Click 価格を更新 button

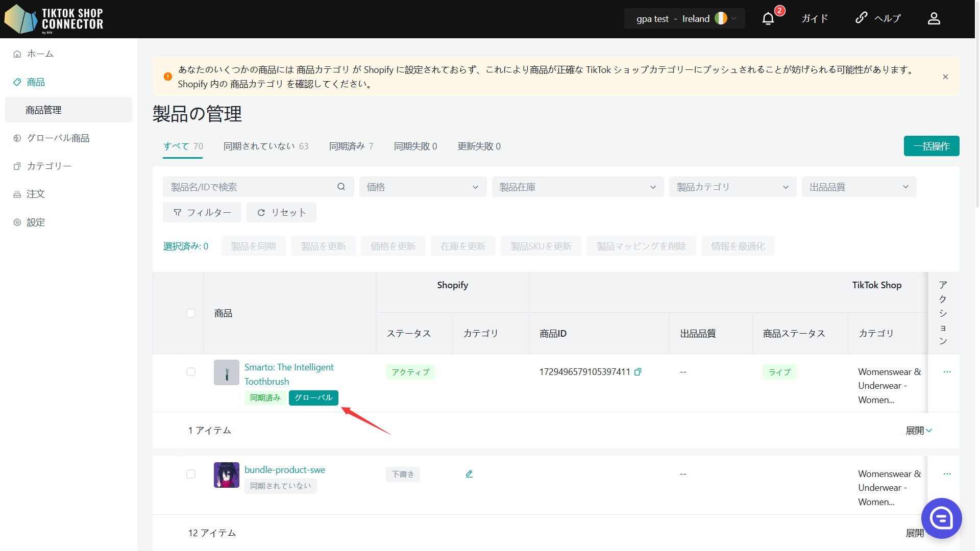tap(393, 246)
